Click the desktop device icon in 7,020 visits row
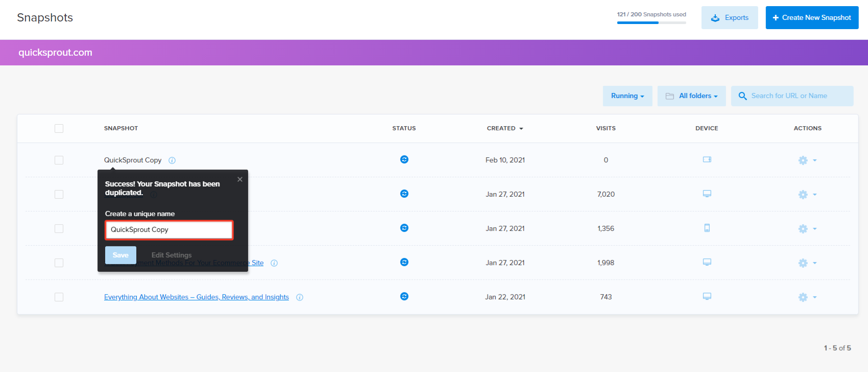This screenshot has width=868, height=372. 707,194
